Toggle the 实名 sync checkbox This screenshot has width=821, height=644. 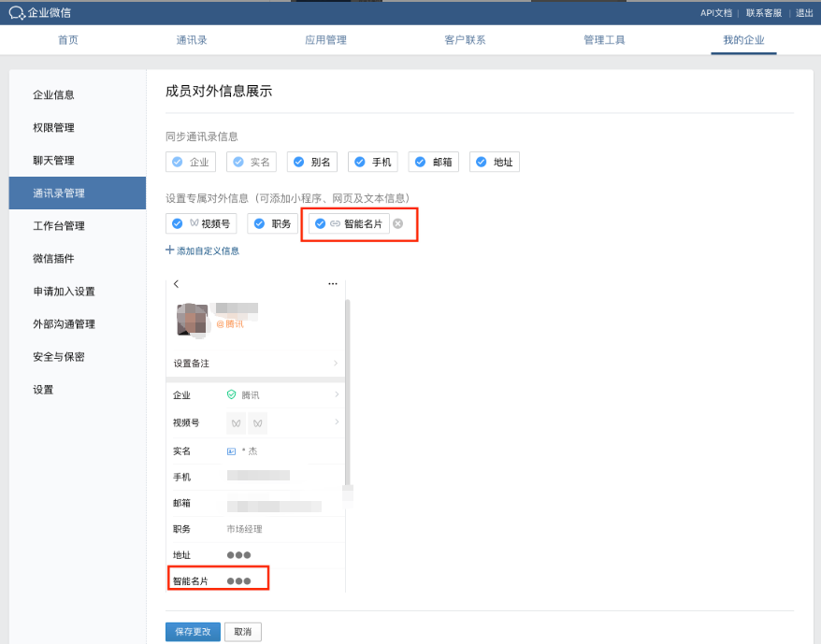[238, 162]
